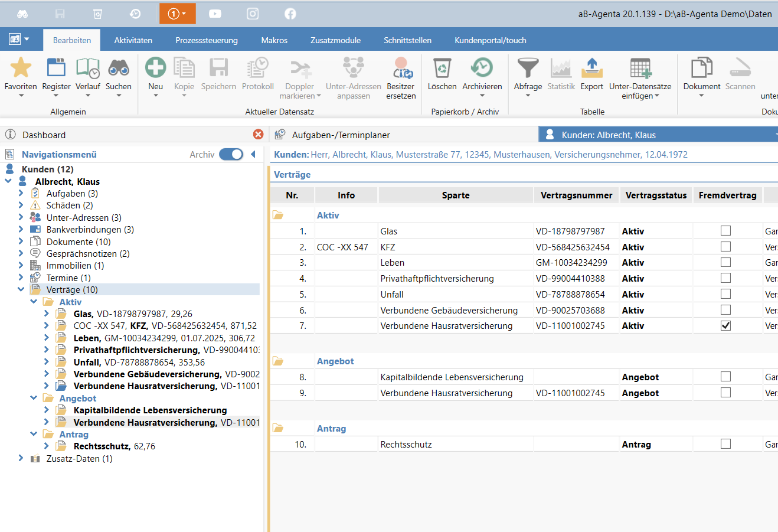Collapse the Verträge (10) tree node
This screenshot has height=532, width=778.
tap(21, 289)
